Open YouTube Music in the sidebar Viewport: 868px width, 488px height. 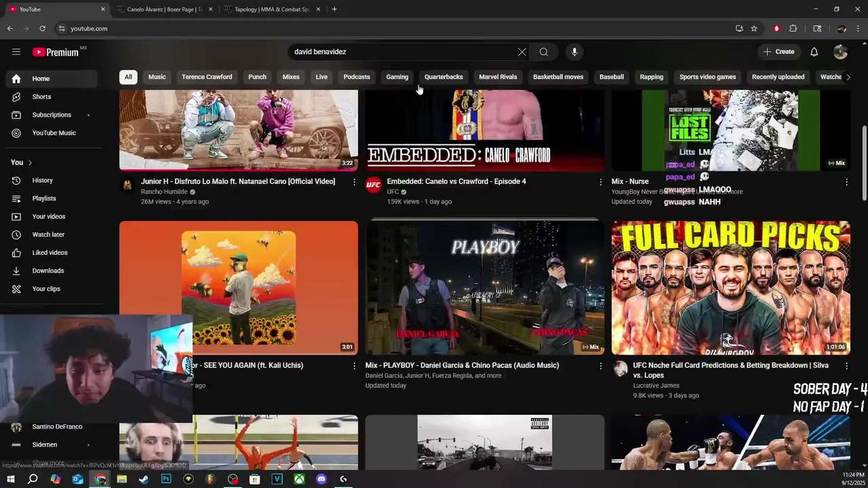[x=52, y=134]
